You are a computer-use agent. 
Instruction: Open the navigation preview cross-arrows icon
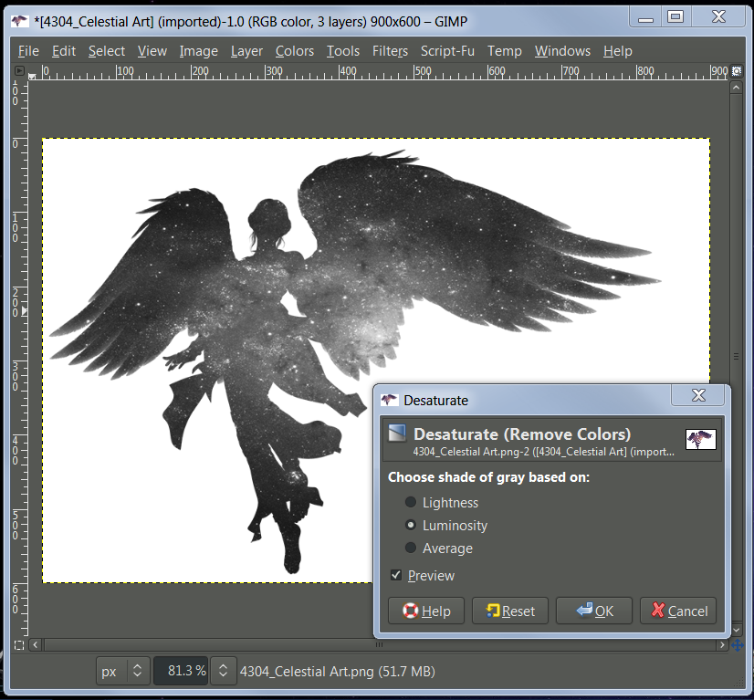[737, 645]
